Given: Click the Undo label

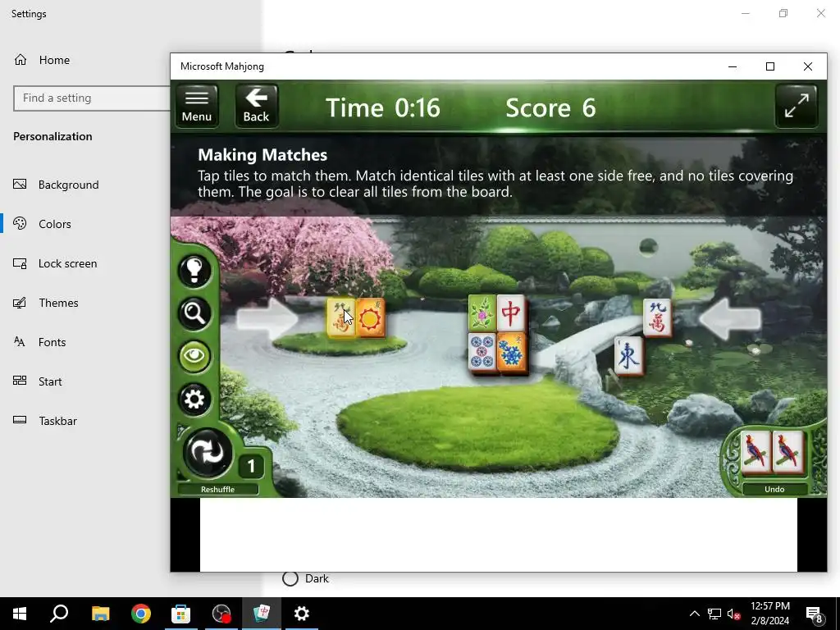Looking at the screenshot, I should [x=774, y=489].
